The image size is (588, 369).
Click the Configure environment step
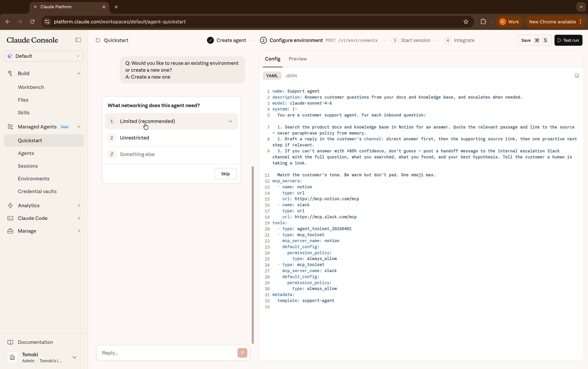click(291, 40)
